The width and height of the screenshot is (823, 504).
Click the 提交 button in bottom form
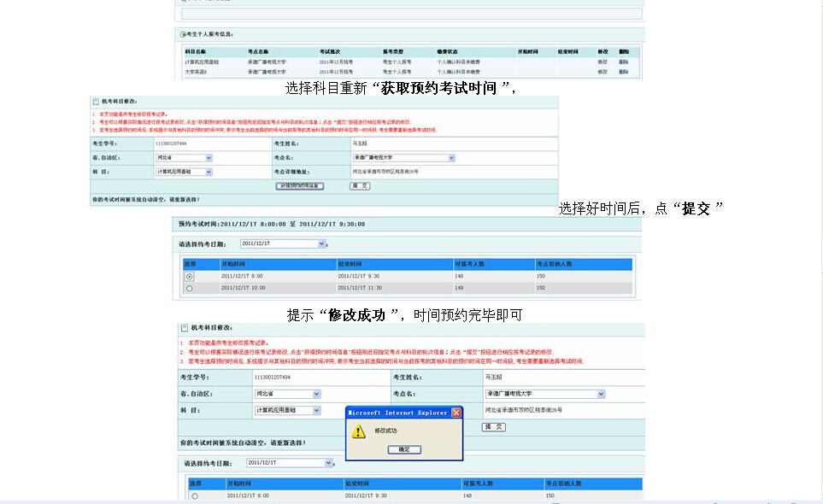tap(493, 426)
